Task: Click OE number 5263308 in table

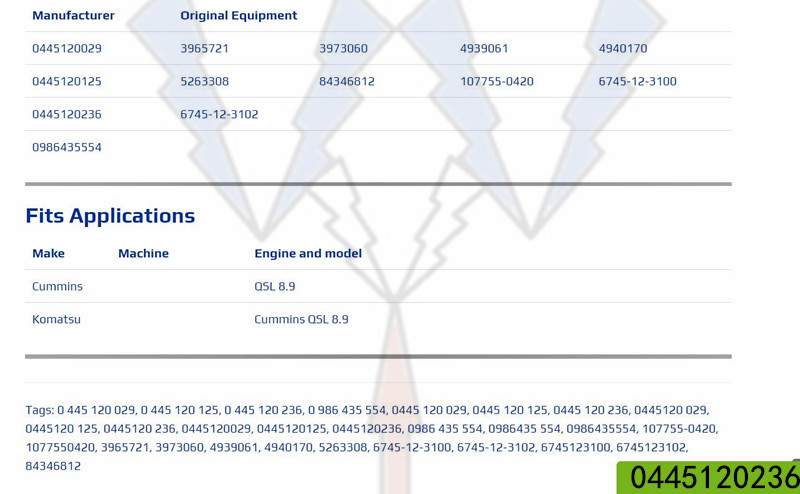Action: tap(204, 81)
